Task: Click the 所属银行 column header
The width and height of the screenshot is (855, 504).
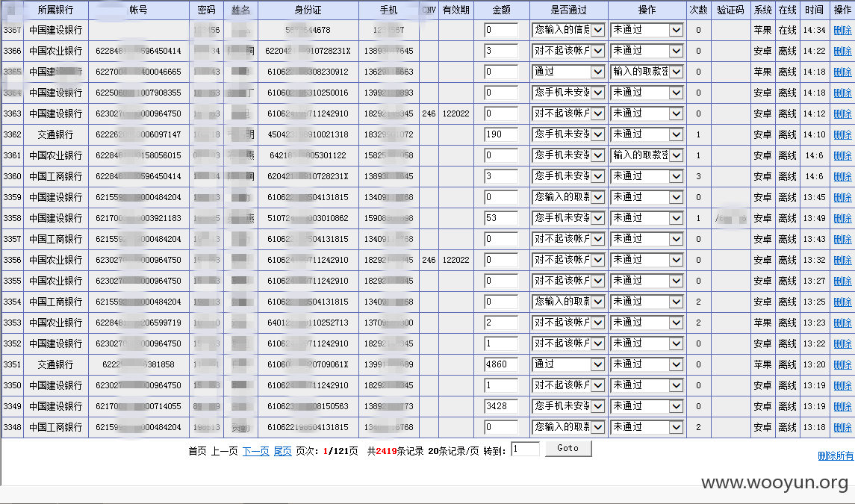Action: click(55, 10)
